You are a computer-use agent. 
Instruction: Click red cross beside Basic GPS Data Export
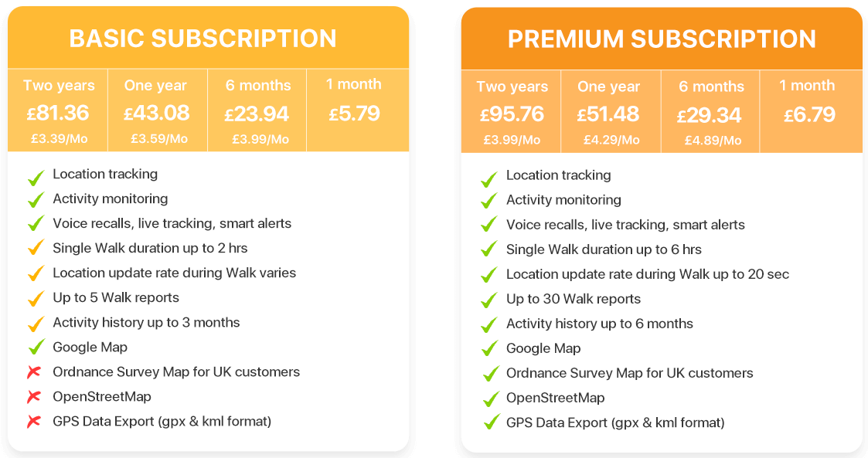34,422
